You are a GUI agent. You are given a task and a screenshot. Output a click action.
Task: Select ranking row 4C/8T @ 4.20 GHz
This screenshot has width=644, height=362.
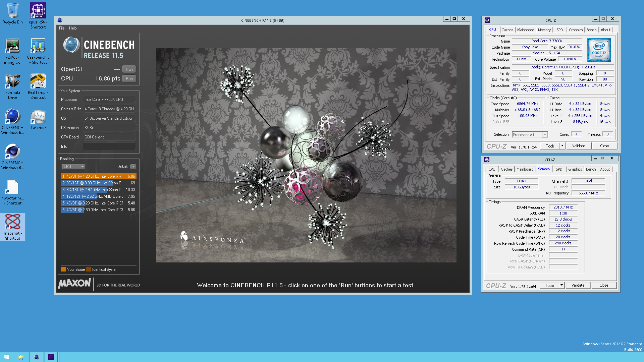pos(99,176)
